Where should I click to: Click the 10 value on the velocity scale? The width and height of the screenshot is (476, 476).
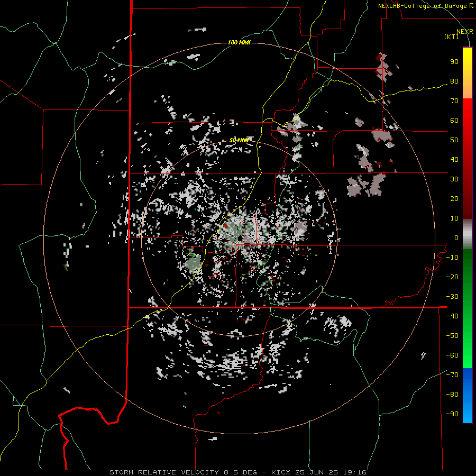pos(454,218)
